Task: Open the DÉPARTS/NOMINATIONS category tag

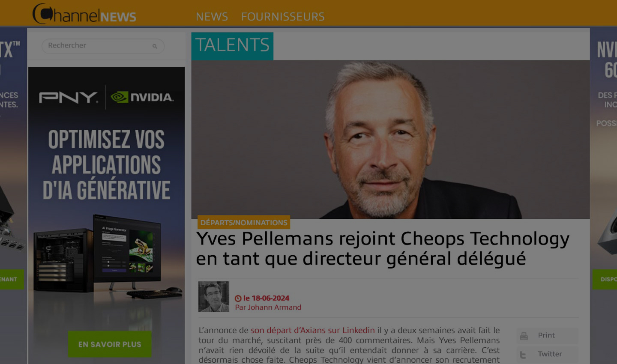Action: click(x=244, y=223)
